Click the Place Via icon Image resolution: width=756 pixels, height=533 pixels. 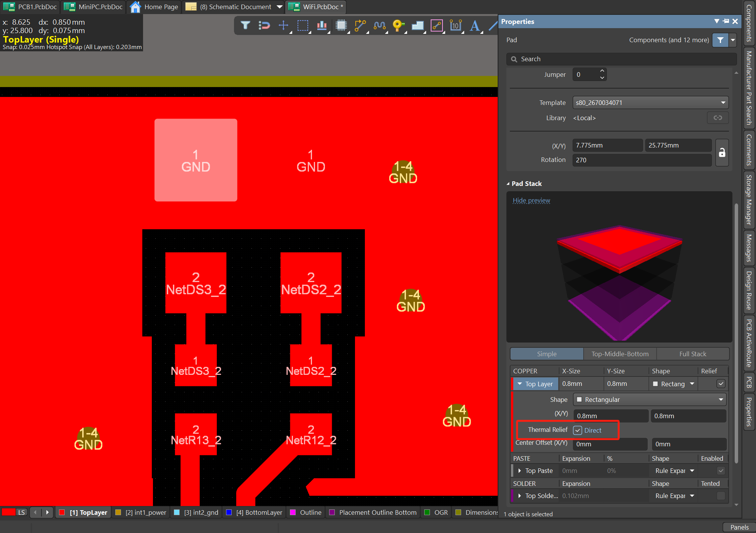[x=398, y=25]
